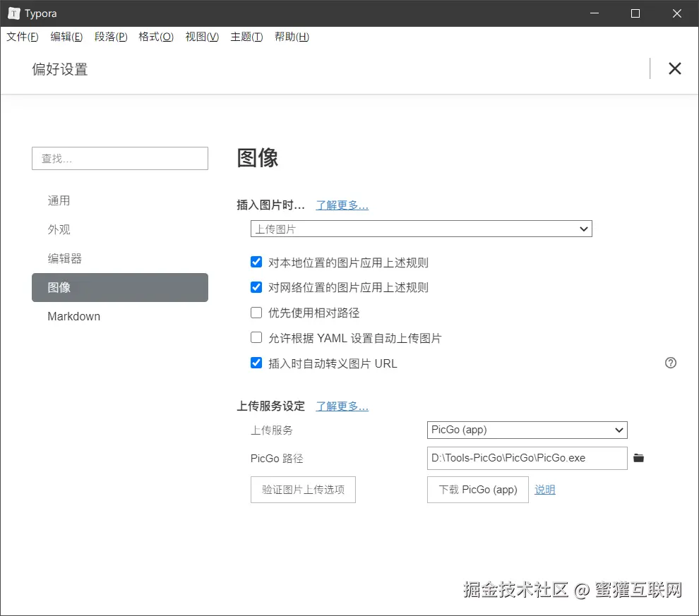This screenshot has width=699, height=616.
Task: Open 了解更多 link beside 上传服务设定
Action: 342,406
